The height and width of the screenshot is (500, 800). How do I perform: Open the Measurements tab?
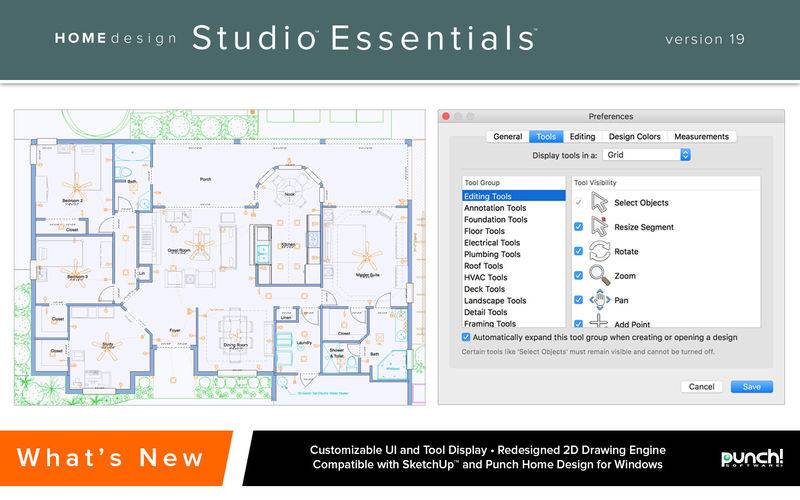701,136
